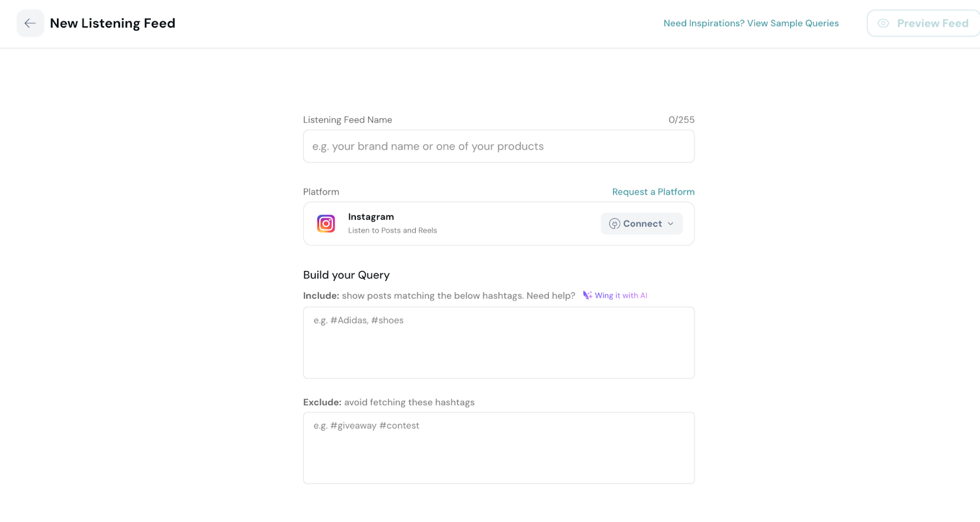Click the New Listening Feed page title

(113, 23)
